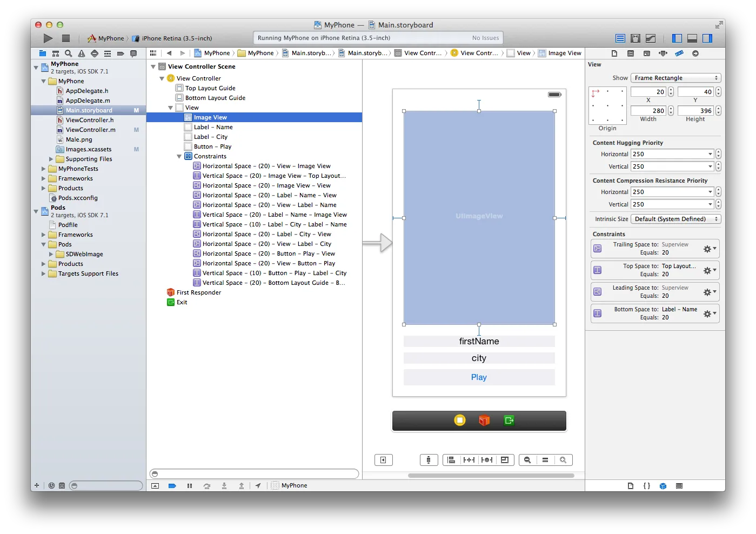Switch to the Breakpoint navigator
The image size is (756, 534).
[120, 54]
